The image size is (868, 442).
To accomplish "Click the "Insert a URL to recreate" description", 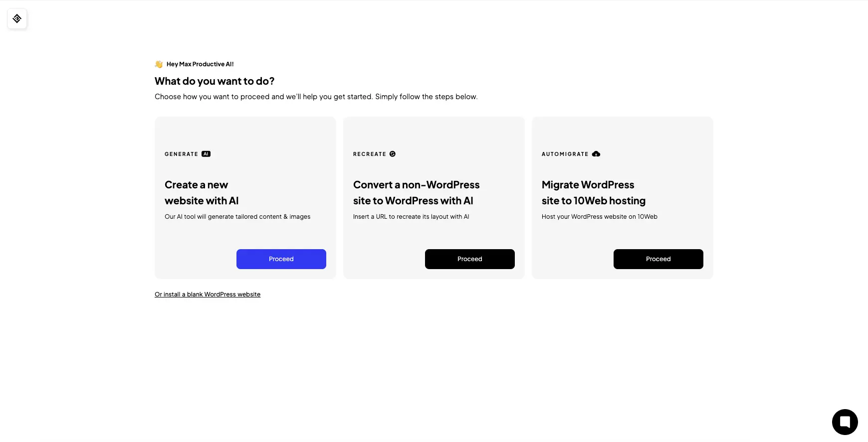I will click(x=411, y=217).
